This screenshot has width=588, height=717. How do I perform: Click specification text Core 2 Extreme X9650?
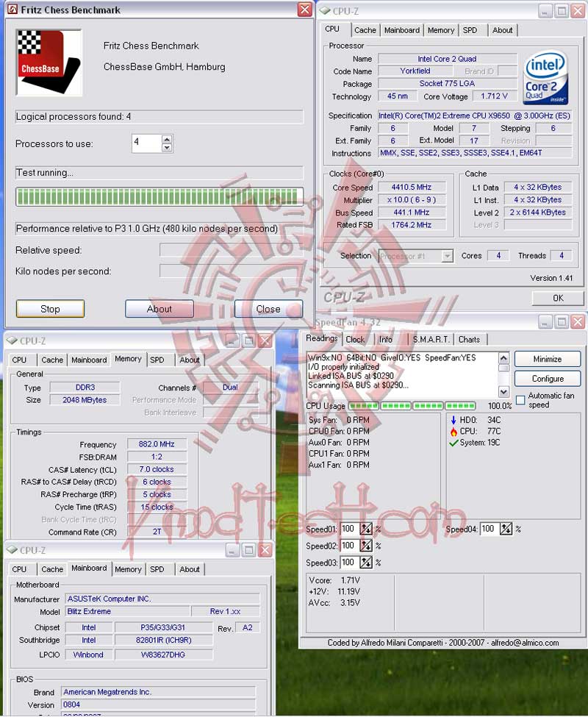474,115
